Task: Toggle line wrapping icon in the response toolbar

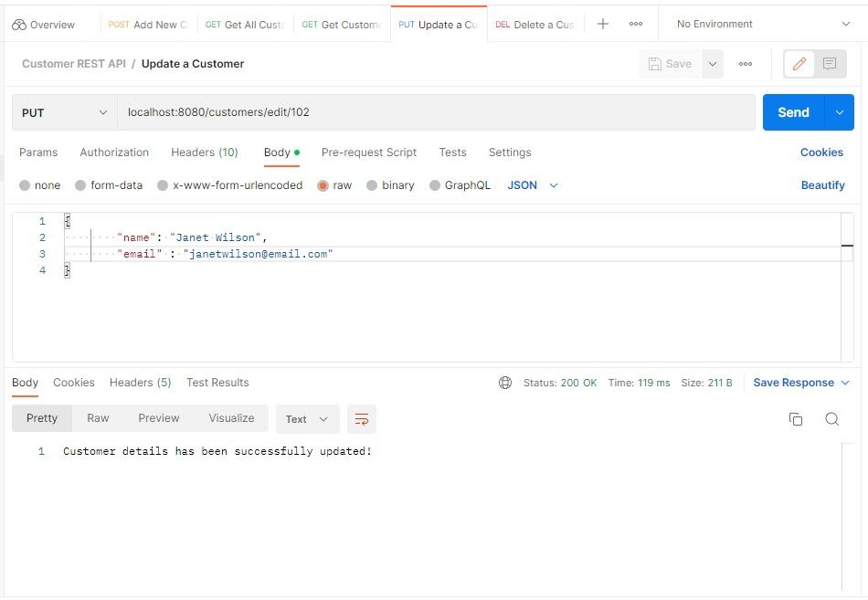Action: (x=362, y=418)
